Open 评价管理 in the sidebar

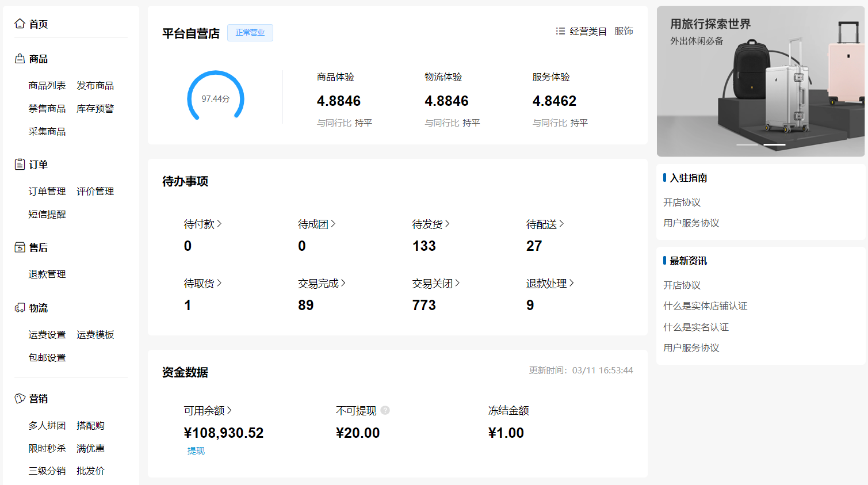coord(95,192)
